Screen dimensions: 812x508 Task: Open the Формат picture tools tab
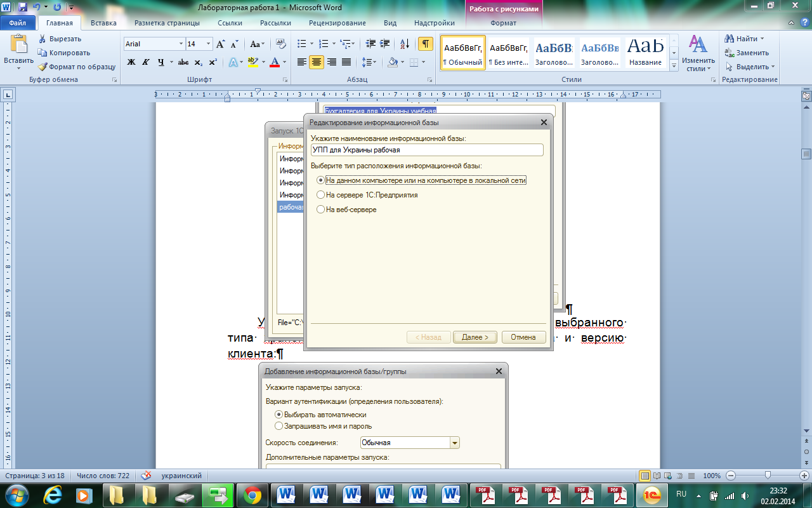pyautogui.click(x=503, y=23)
